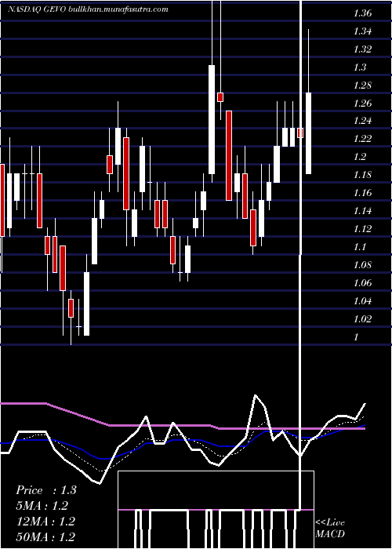392x549 pixels.
Task: Click the NASDAQ GEVO chart title text
Action: [88, 9]
